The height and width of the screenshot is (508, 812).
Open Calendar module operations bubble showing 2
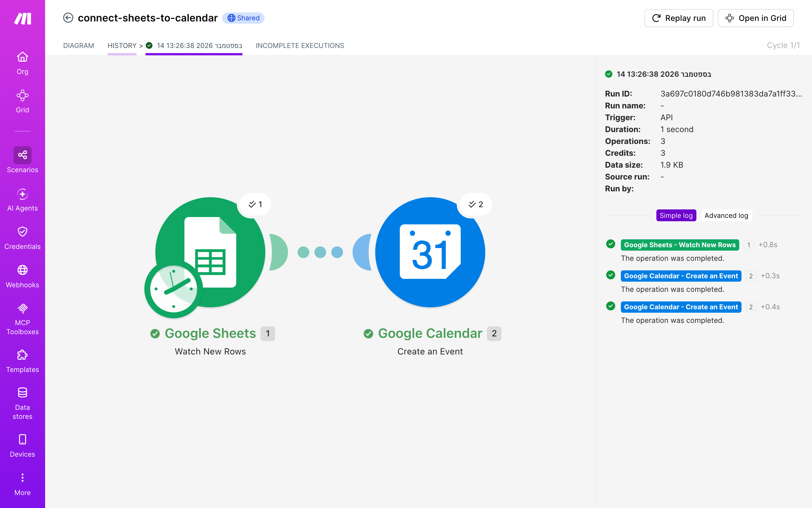click(x=475, y=204)
